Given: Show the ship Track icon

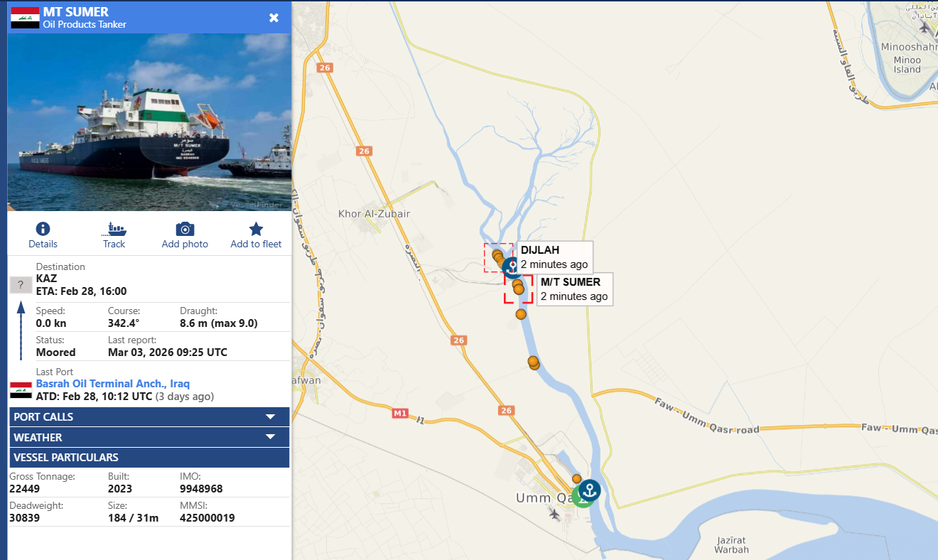Looking at the screenshot, I should click(x=114, y=229).
